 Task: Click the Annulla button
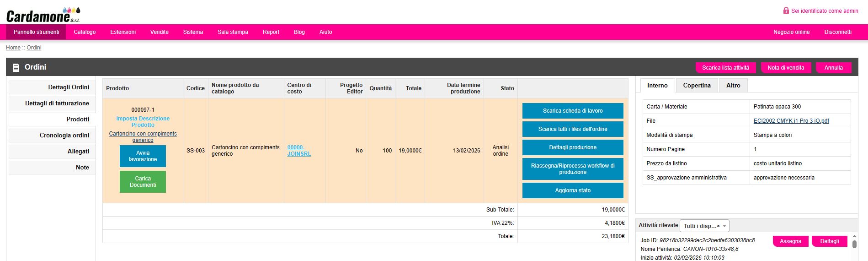point(833,68)
